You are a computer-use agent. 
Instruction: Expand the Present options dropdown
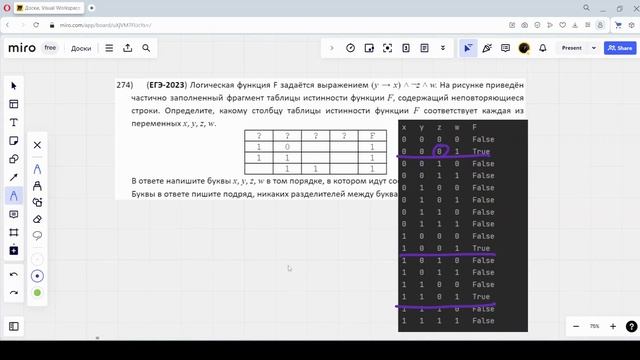pyautogui.click(x=594, y=48)
